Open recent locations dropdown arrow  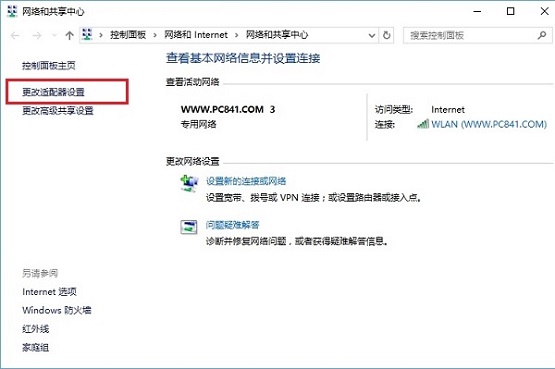[54, 35]
